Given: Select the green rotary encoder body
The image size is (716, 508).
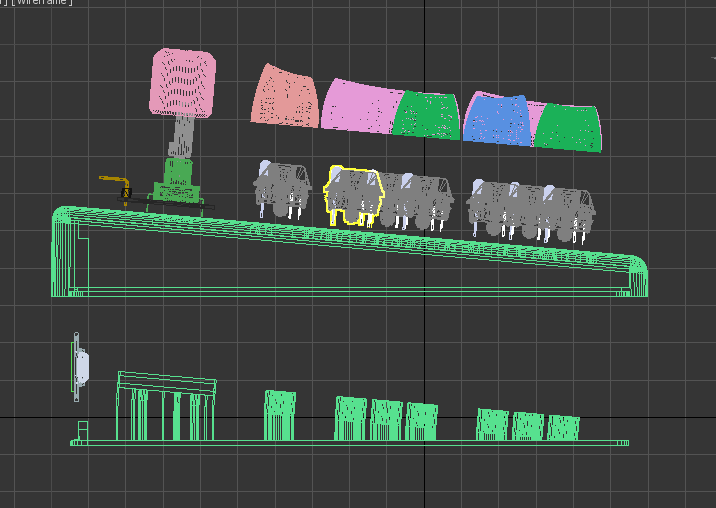Looking at the screenshot, I should click(x=177, y=180).
